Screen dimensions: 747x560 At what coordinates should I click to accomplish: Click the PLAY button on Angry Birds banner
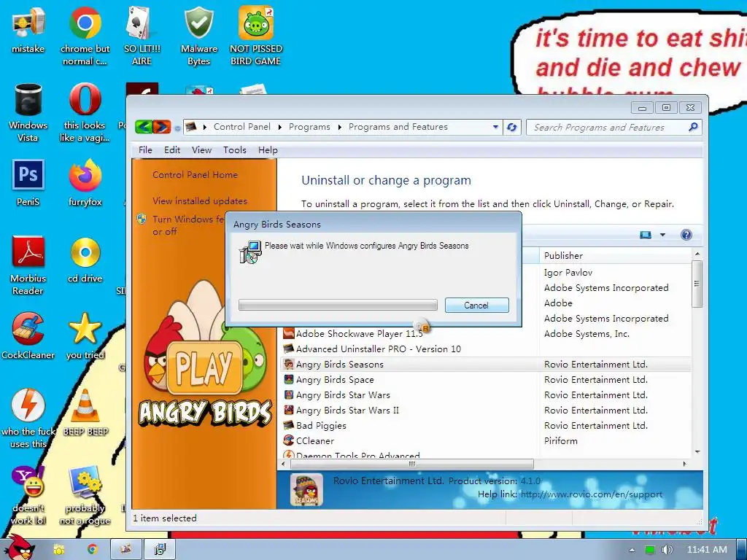(x=204, y=368)
